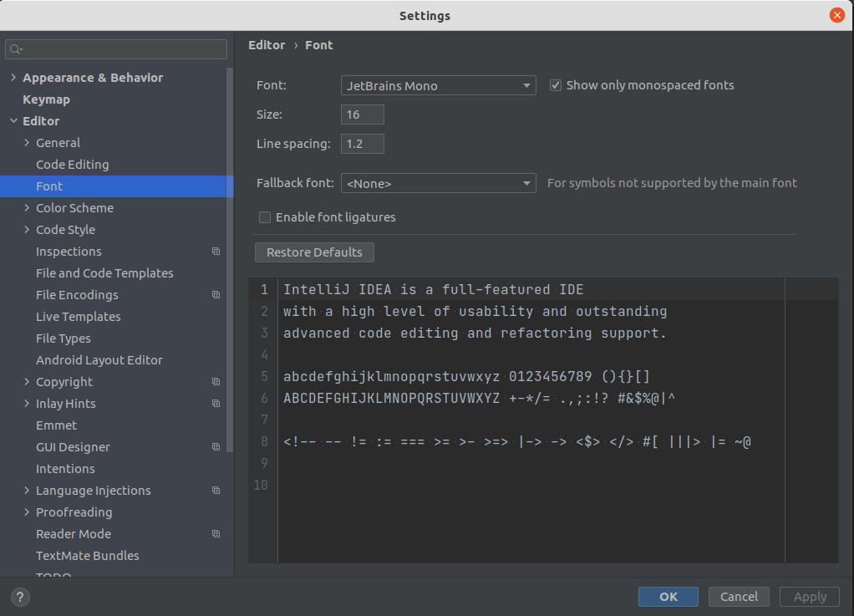Click project-level icon next to Inspections

(x=216, y=252)
